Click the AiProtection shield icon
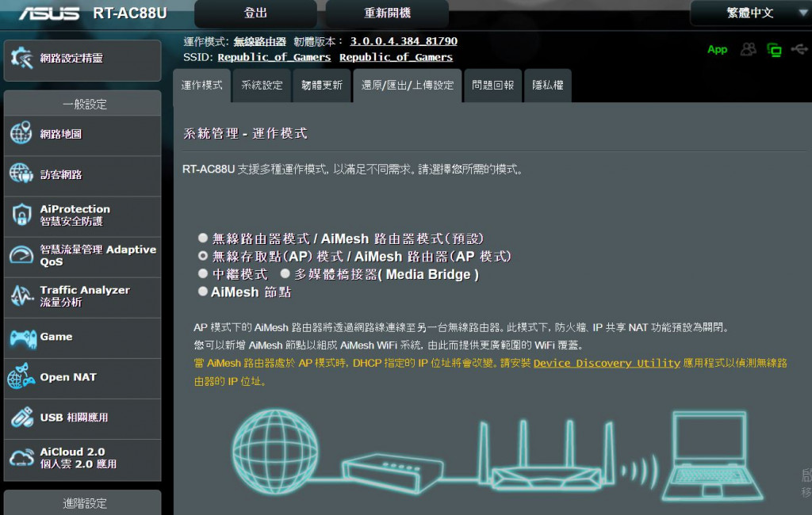Image resolution: width=812 pixels, height=515 pixels. pyautogui.click(x=21, y=214)
